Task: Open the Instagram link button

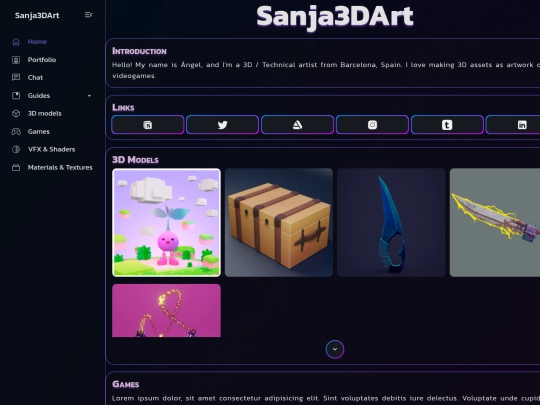Action: [372, 125]
